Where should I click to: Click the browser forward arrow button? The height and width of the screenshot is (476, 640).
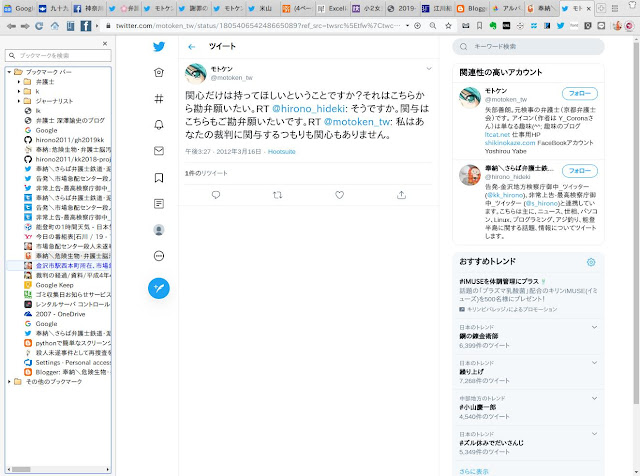(x=25, y=26)
